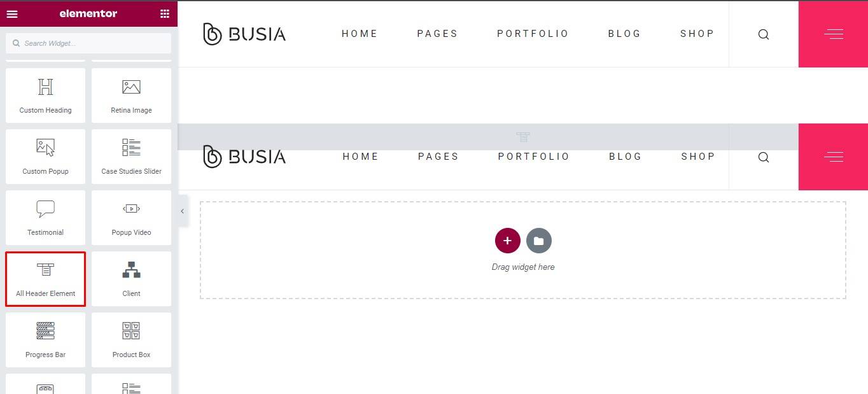Choose the Popup Video widget
Viewport: 868px width, 394px height.
point(131,218)
